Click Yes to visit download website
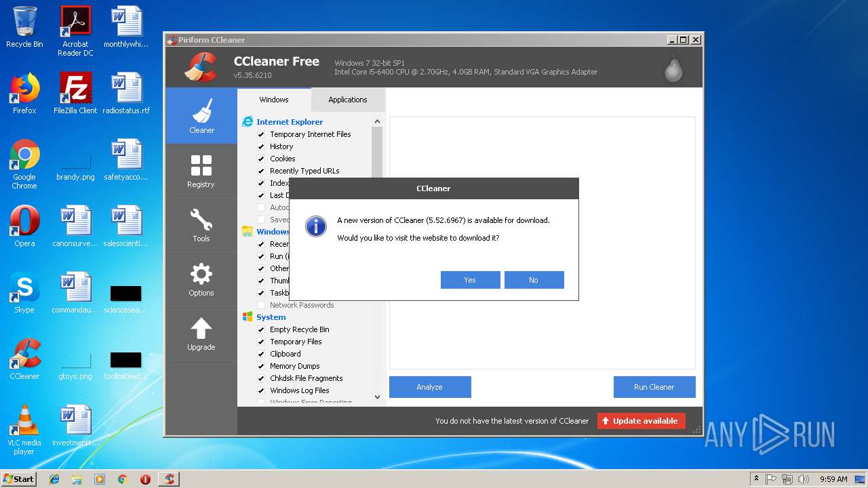The width and height of the screenshot is (868, 488). tap(470, 280)
